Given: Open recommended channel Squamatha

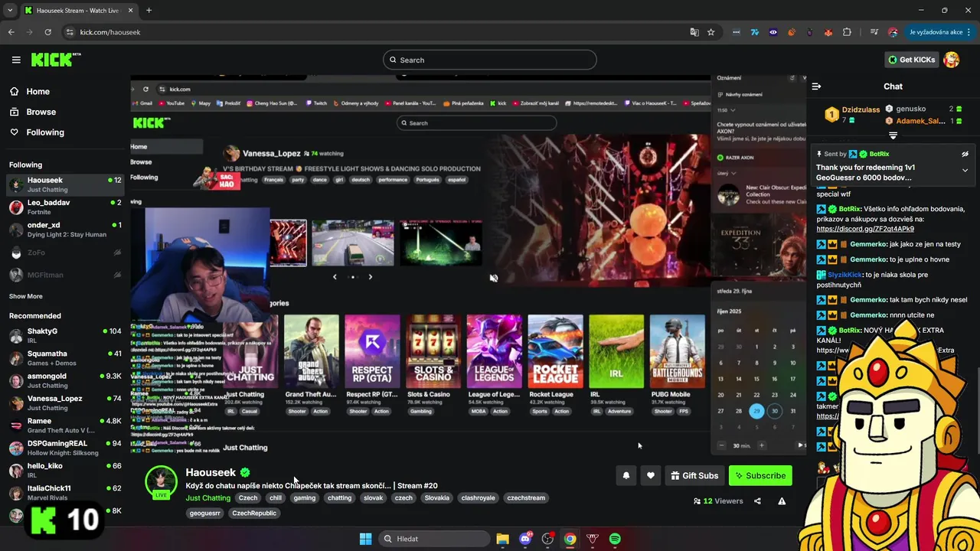Looking at the screenshot, I should (65, 358).
